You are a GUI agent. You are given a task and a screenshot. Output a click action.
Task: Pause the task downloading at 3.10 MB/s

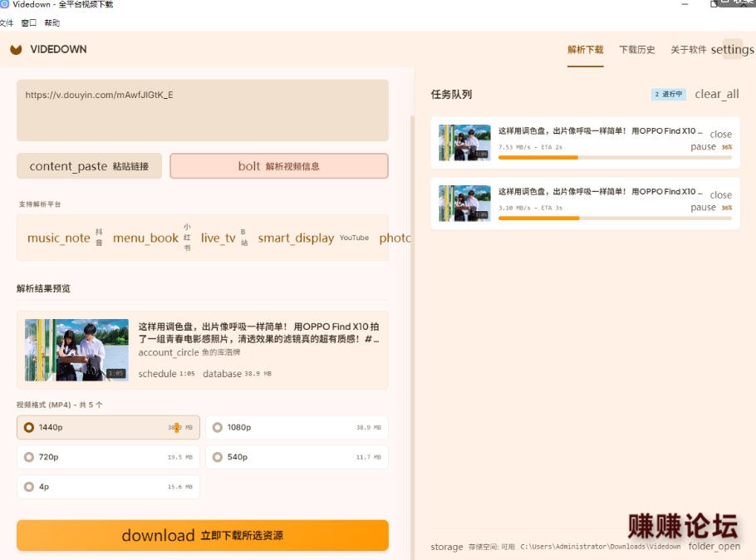click(x=703, y=208)
